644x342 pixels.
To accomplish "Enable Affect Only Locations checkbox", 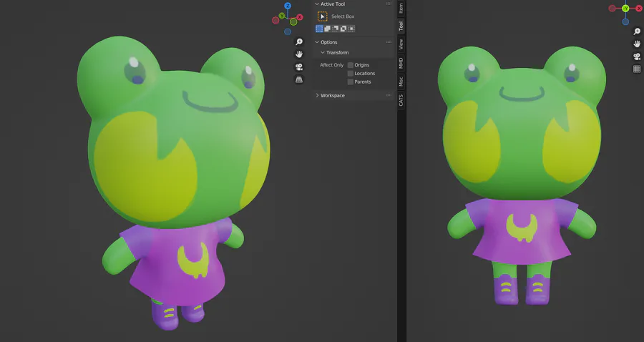I will 351,74.
